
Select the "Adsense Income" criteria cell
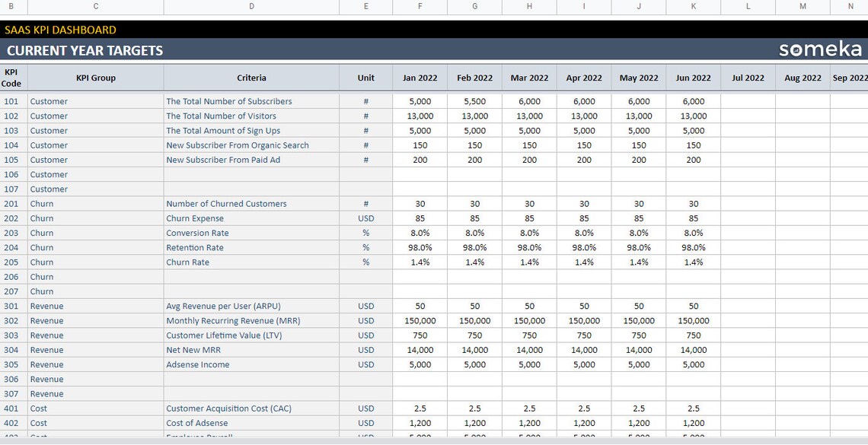tap(198, 364)
